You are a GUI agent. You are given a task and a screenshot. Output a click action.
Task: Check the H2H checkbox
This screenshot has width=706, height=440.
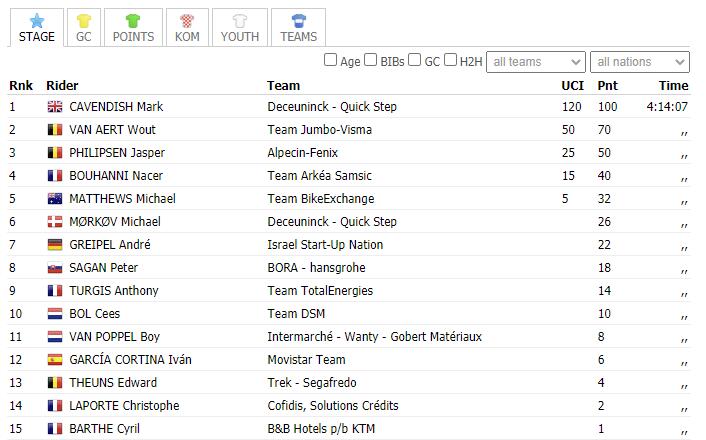coord(451,61)
